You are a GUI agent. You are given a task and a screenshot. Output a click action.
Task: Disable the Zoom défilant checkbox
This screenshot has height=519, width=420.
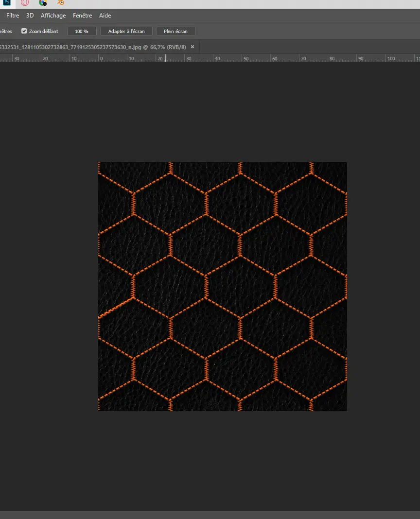[x=24, y=31]
